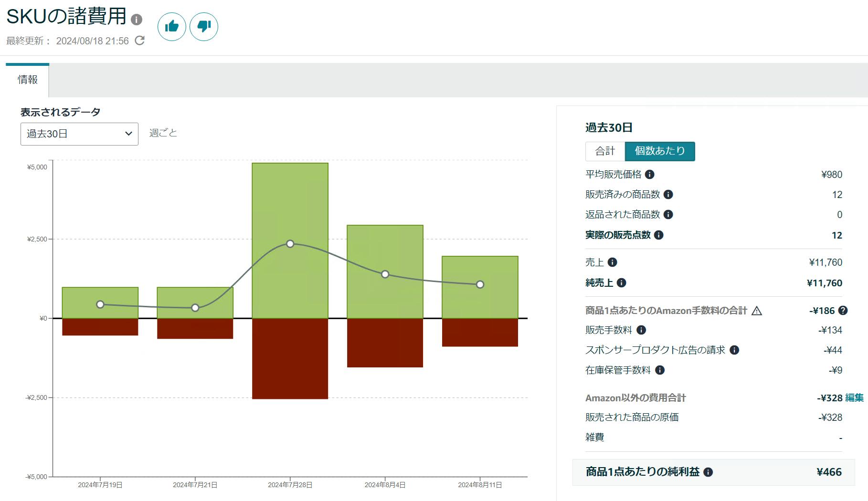Click the thumbs up feedback icon

tap(171, 26)
